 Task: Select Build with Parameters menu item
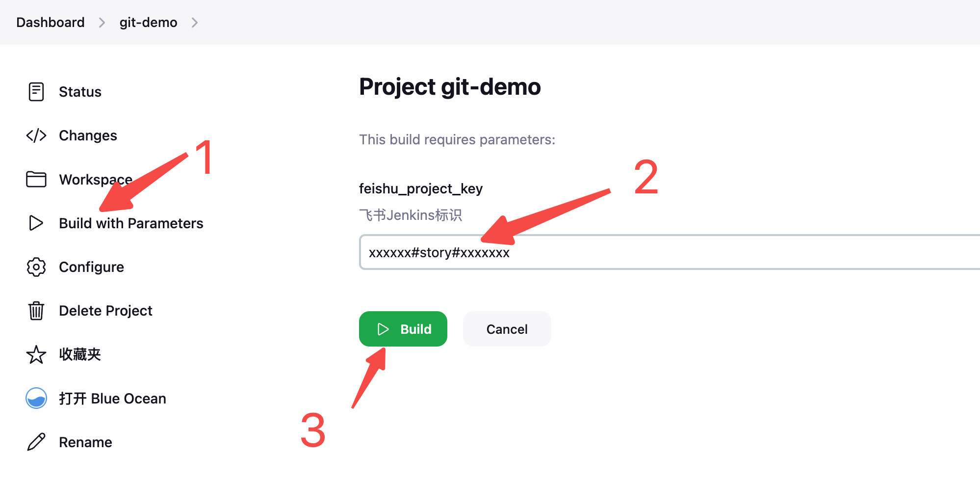point(131,223)
